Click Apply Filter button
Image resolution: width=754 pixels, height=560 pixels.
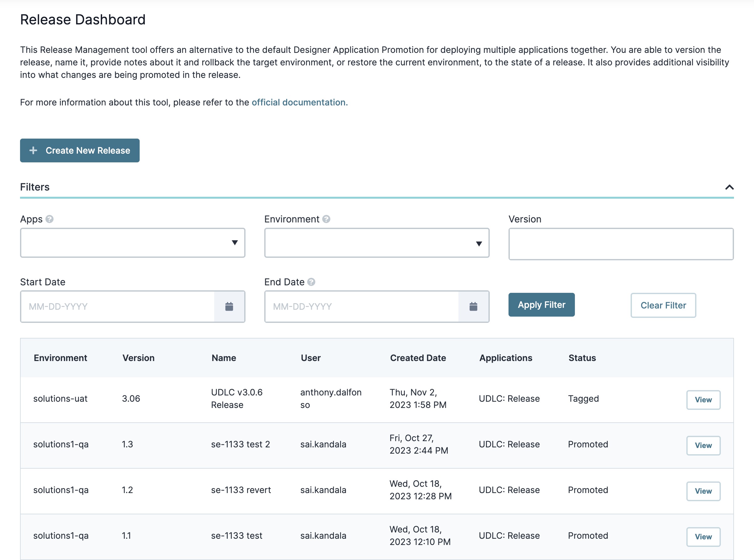(542, 305)
